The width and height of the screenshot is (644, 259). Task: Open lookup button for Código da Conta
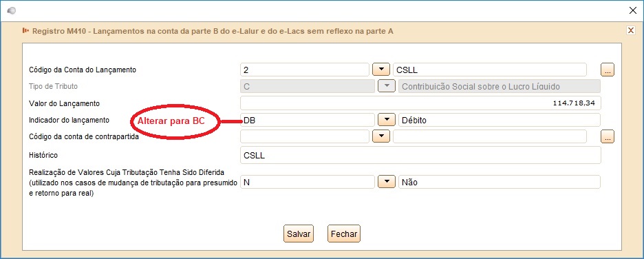click(x=607, y=70)
